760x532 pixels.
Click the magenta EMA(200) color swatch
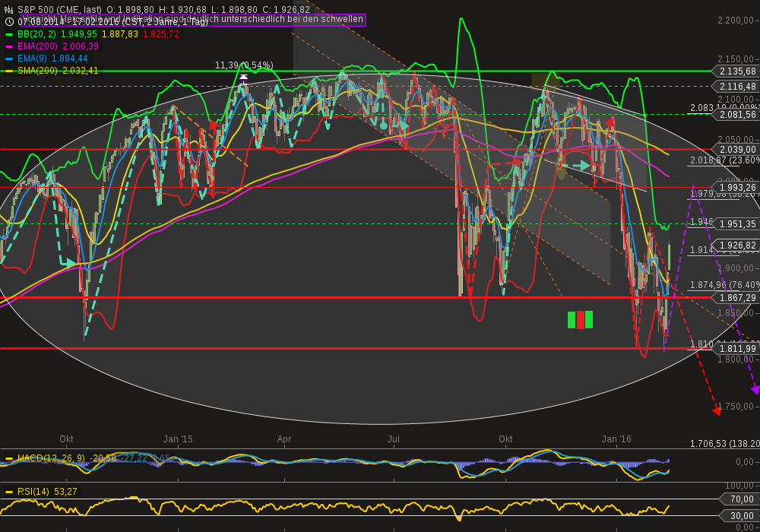[8, 46]
